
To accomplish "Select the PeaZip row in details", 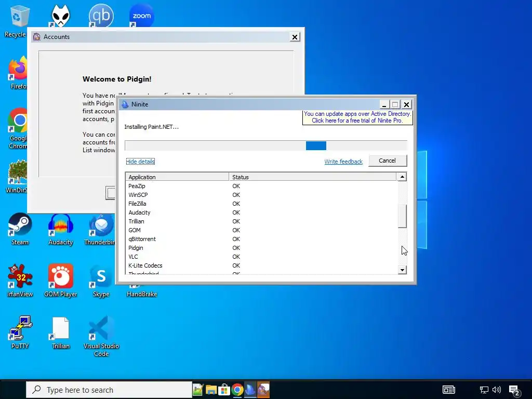I will [x=261, y=186].
